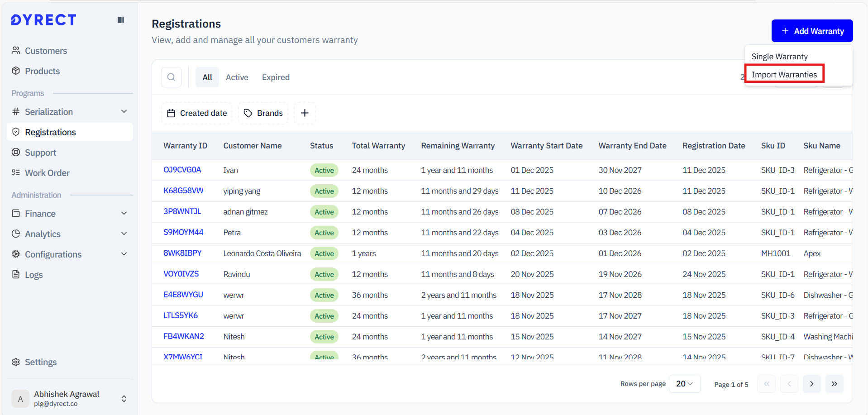
Task: Jump to last page double-arrow
Action: [834, 384]
